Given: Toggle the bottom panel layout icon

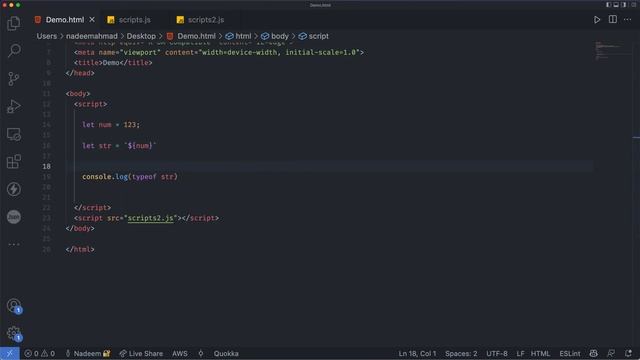Looking at the screenshot, I should pyautogui.click(x=616, y=5).
